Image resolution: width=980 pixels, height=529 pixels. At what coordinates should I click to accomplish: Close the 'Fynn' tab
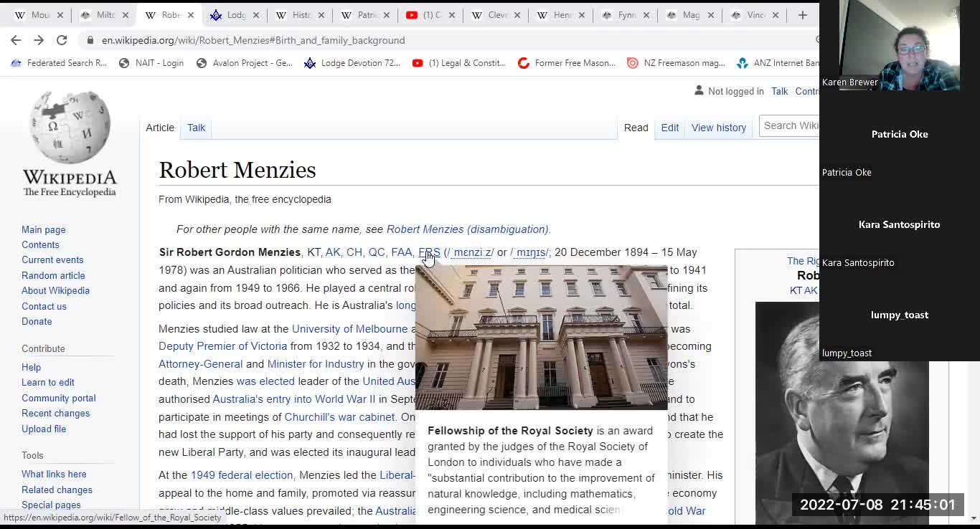coord(647,15)
